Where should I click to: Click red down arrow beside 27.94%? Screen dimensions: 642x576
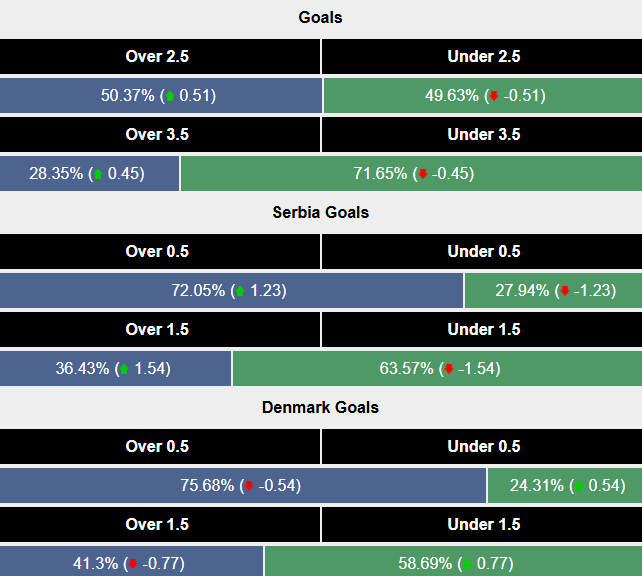click(x=564, y=292)
